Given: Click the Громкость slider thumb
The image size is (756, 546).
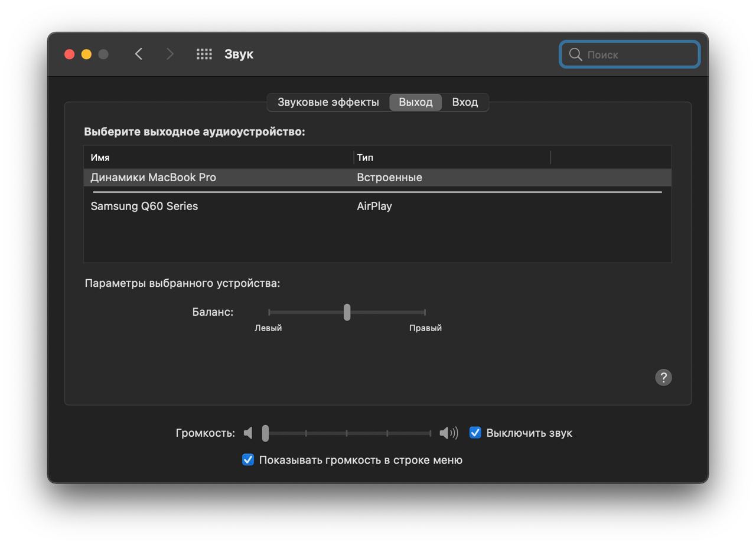Looking at the screenshot, I should click(x=265, y=433).
